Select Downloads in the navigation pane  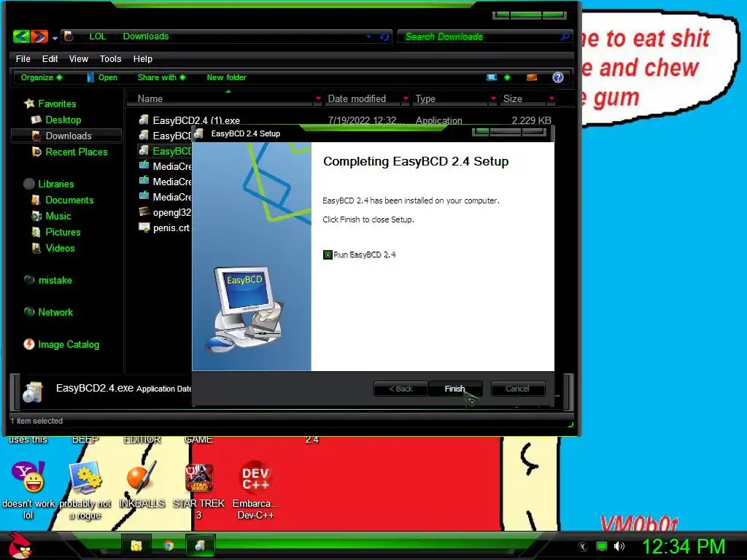[66, 136]
